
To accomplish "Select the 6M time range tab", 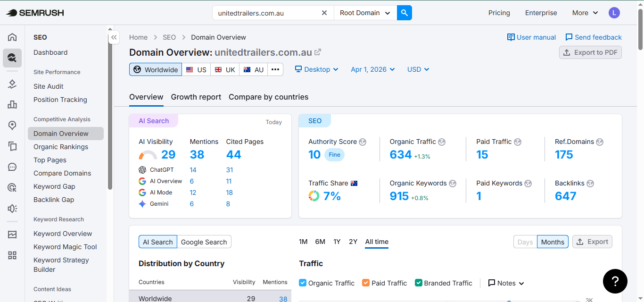I will [x=320, y=242].
